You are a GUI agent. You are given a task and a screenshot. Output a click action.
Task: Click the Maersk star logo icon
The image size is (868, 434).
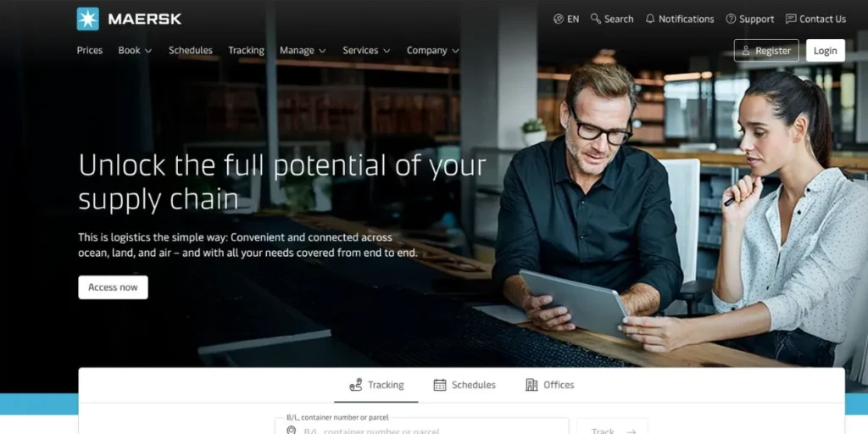point(87,19)
